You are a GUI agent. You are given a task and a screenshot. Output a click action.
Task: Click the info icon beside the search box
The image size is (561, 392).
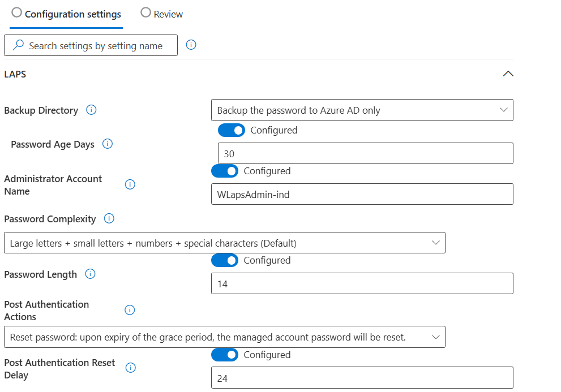click(191, 45)
